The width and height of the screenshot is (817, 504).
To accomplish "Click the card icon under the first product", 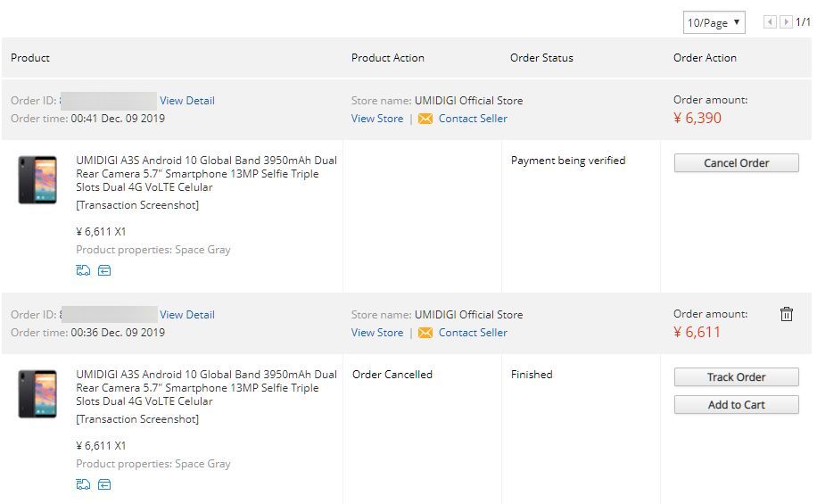I will click(x=104, y=270).
